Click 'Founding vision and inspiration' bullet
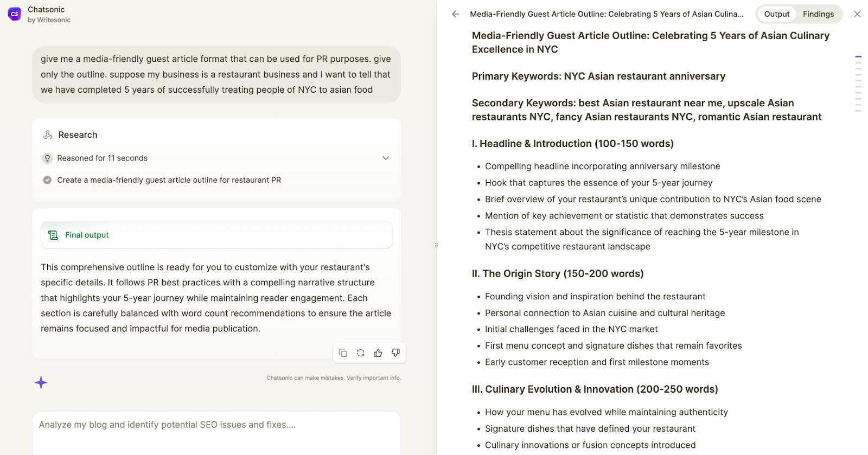This screenshot has width=868, height=455. tap(595, 297)
